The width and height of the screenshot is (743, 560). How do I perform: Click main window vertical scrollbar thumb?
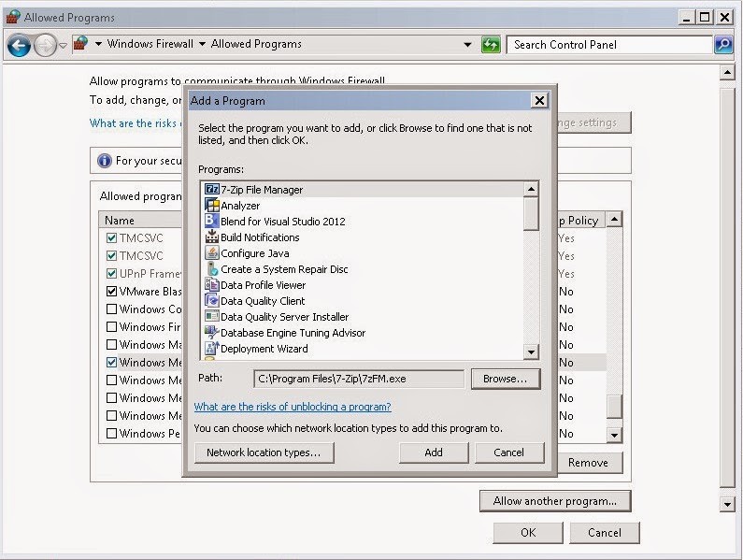coord(727,287)
